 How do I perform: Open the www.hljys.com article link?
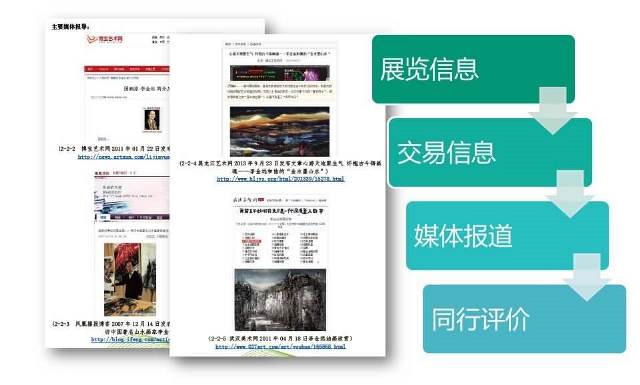pos(280,179)
